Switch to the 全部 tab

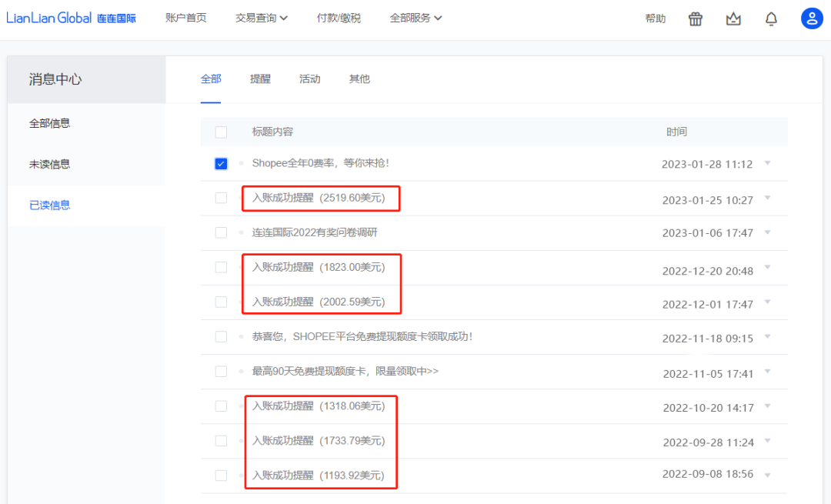tap(210, 79)
